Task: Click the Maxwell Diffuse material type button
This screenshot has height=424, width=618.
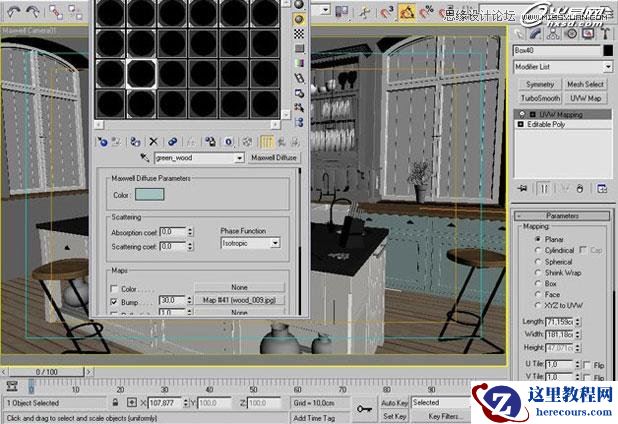Action: [274, 158]
